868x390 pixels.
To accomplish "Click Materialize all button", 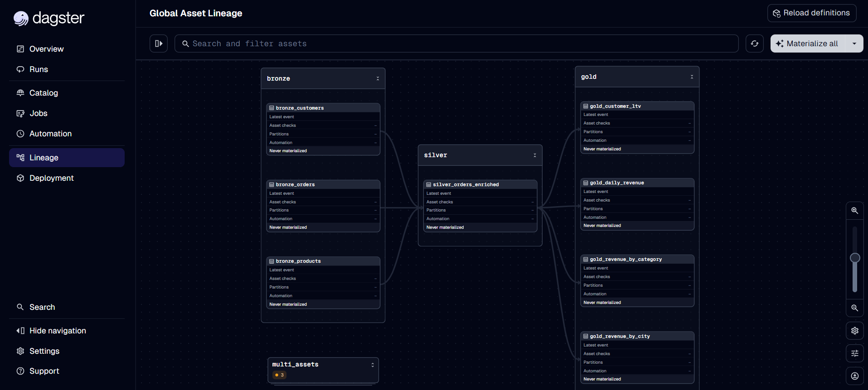I will pos(807,43).
